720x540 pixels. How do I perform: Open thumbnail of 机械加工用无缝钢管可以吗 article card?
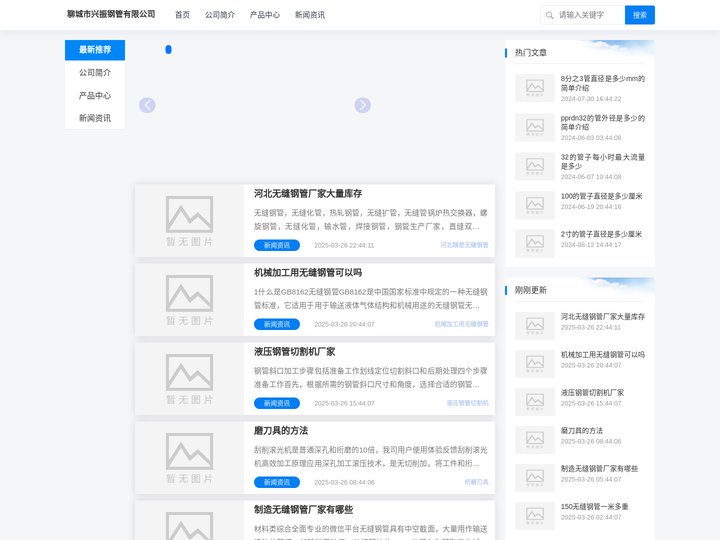tap(189, 300)
